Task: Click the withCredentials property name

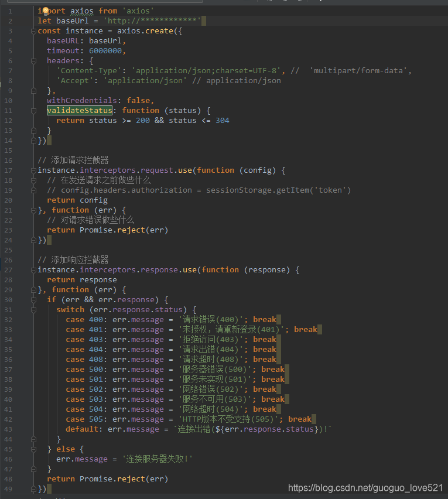Action: (82, 101)
